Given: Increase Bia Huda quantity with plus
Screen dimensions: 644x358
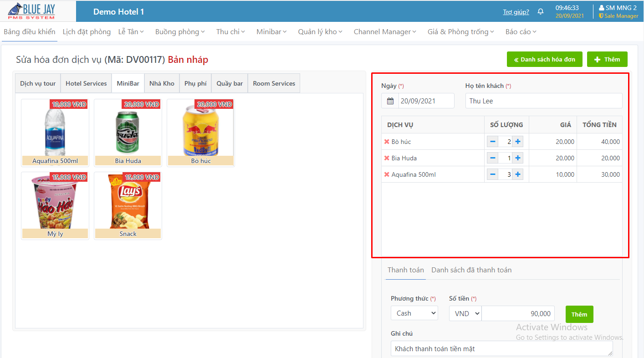Looking at the screenshot, I should tap(517, 158).
